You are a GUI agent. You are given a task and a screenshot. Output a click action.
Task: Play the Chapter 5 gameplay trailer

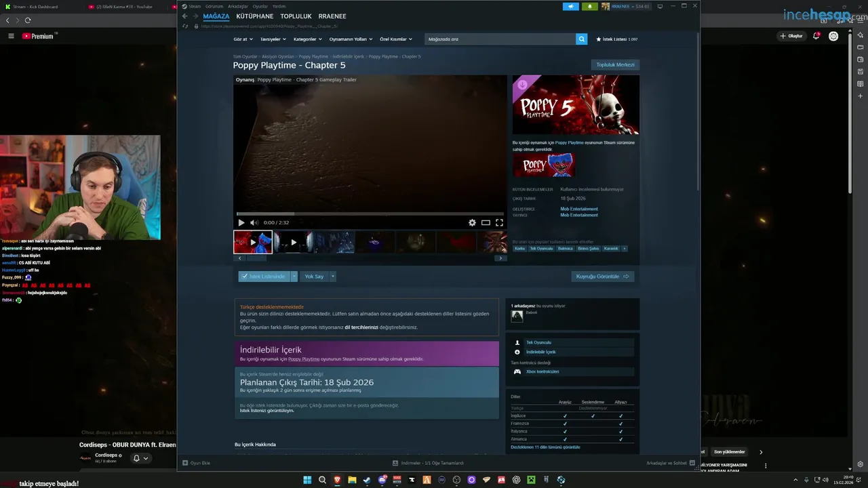click(x=241, y=222)
